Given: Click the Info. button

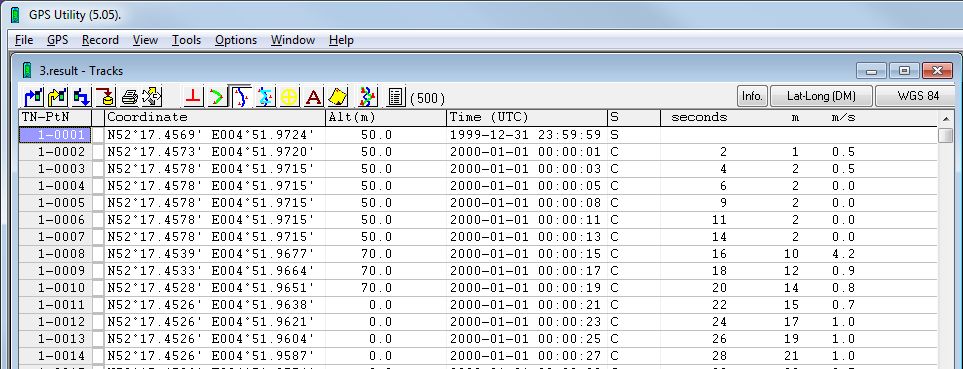Looking at the screenshot, I should (752, 96).
